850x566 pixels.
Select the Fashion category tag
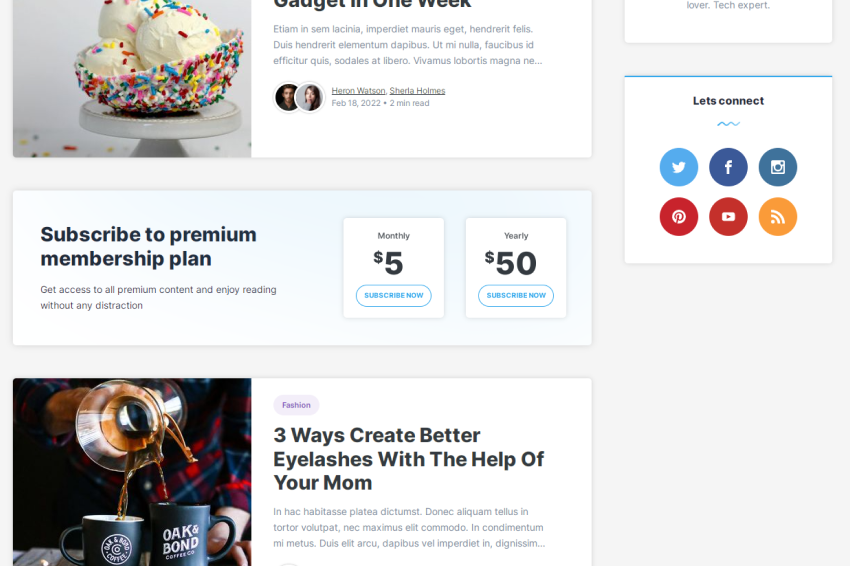[x=296, y=405]
